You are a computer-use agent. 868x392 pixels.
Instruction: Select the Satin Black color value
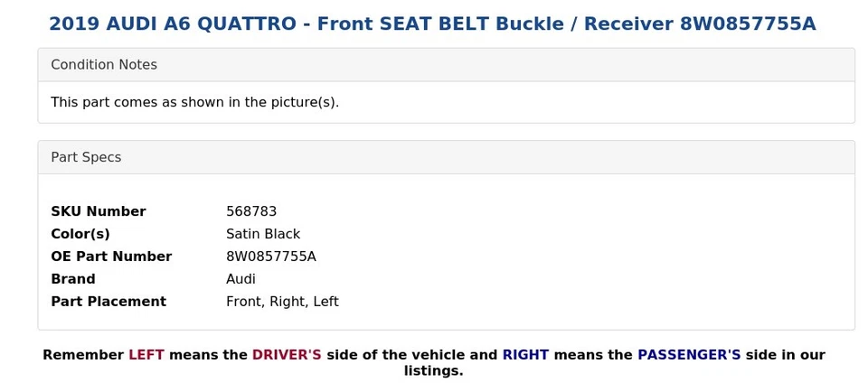point(263,234)
